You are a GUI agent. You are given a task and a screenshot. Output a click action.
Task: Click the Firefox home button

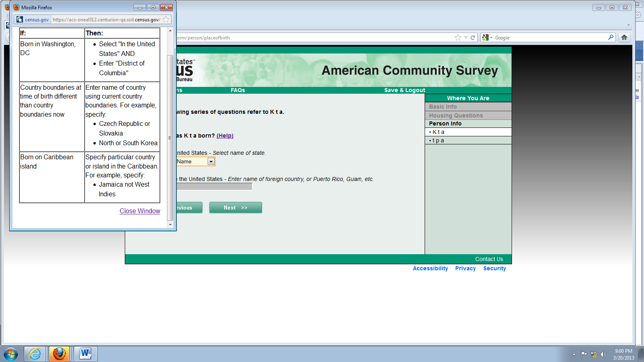[624, 37]
